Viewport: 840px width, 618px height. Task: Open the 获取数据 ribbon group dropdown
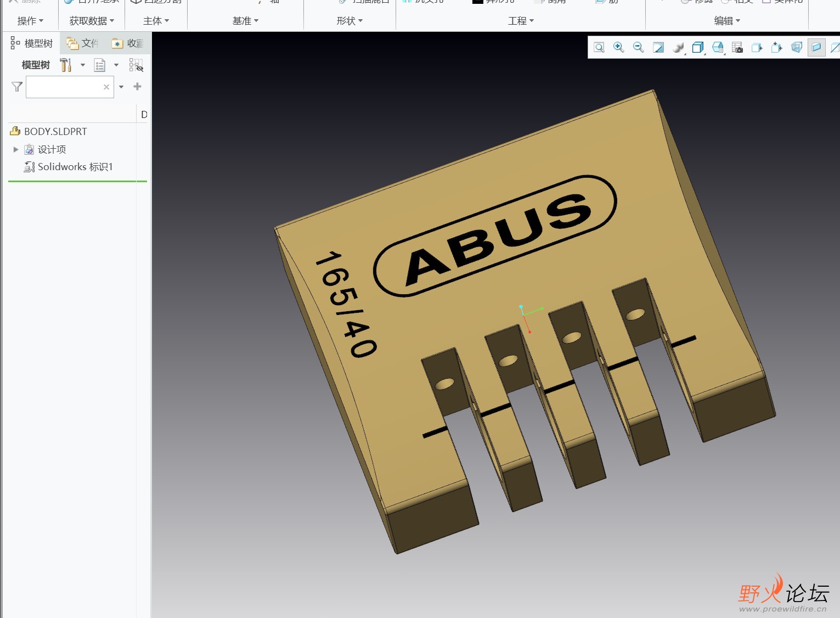92,21
